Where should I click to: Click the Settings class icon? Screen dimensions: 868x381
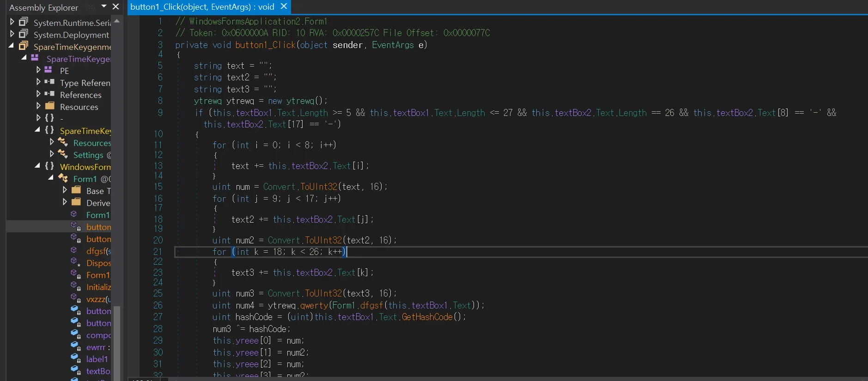63,154
